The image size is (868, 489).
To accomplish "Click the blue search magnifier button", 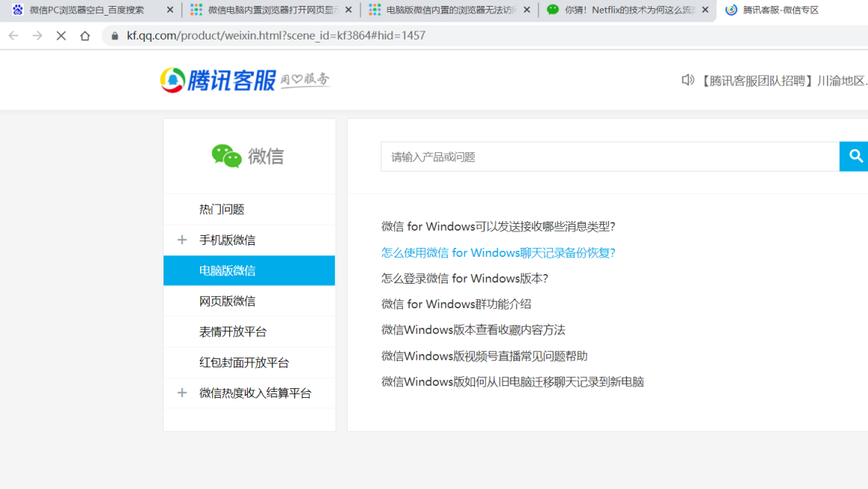I will (x=855, y=156).
